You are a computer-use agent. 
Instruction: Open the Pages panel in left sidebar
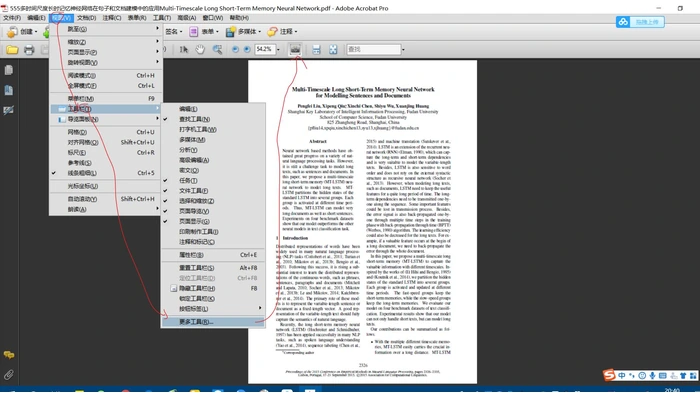click(x=8, y=70)
